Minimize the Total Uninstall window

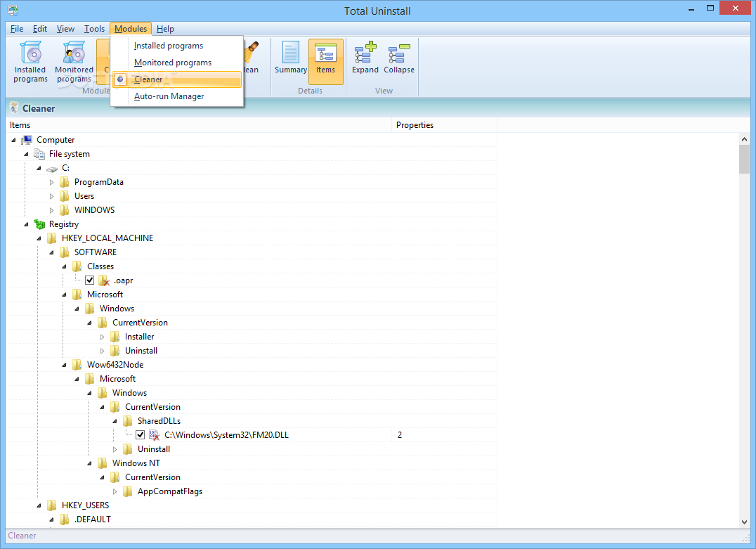click(691, 8)
